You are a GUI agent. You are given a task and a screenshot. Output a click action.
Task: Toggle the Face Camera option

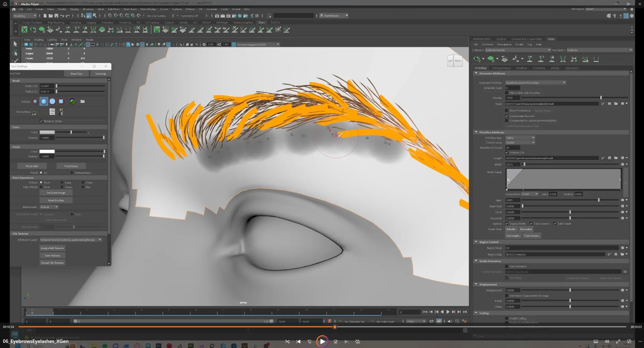click(x=531, y=224)
